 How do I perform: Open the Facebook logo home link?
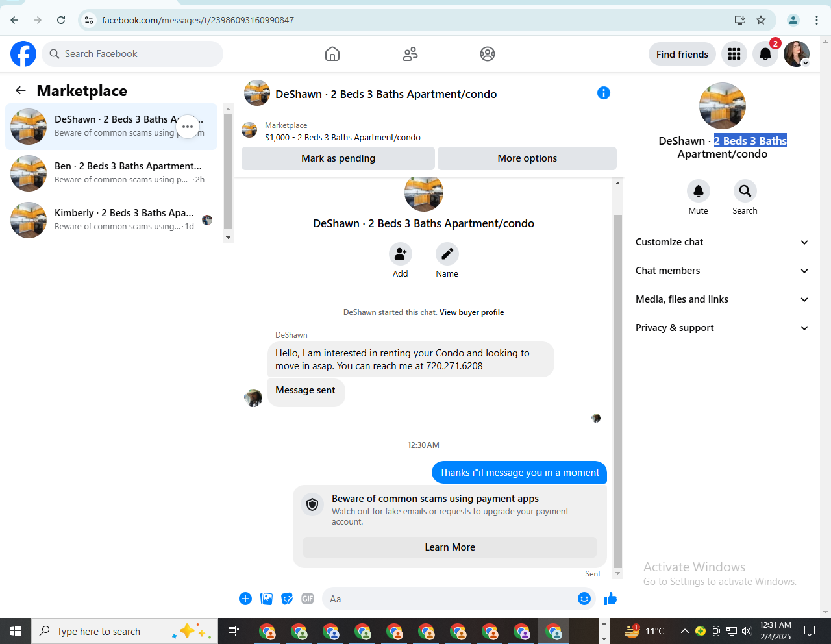click(x=23, y=54)
